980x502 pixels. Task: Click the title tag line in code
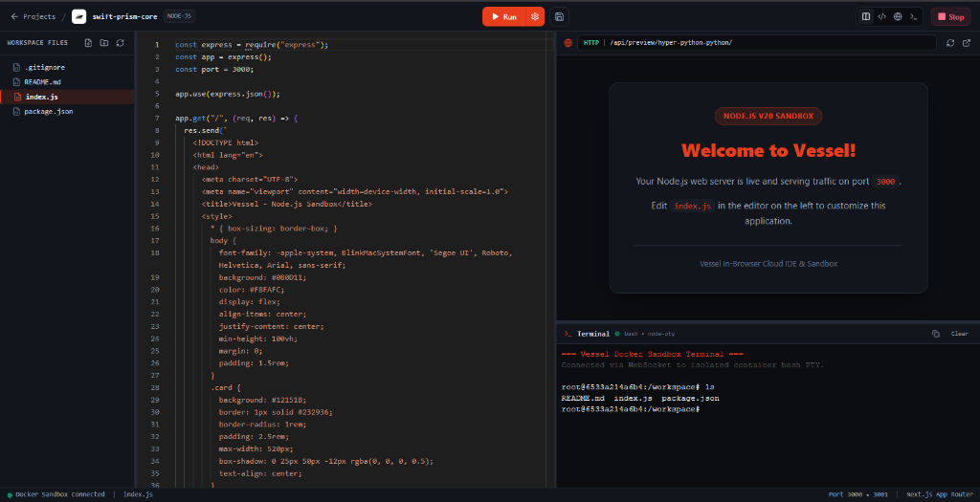[x=286, y=205]
